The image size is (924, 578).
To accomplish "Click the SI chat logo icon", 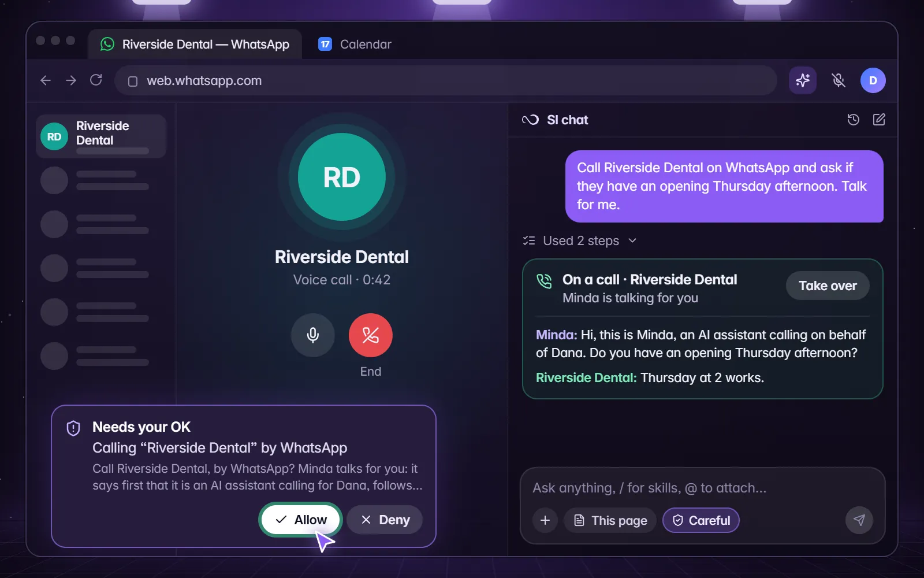I will tap(530, 120).
